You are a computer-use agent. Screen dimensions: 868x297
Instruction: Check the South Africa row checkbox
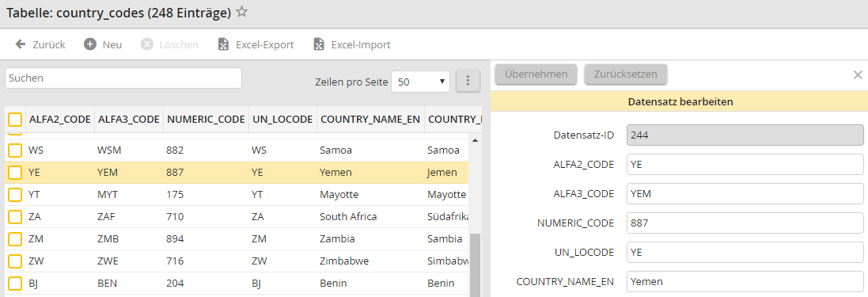coord(15,217)
